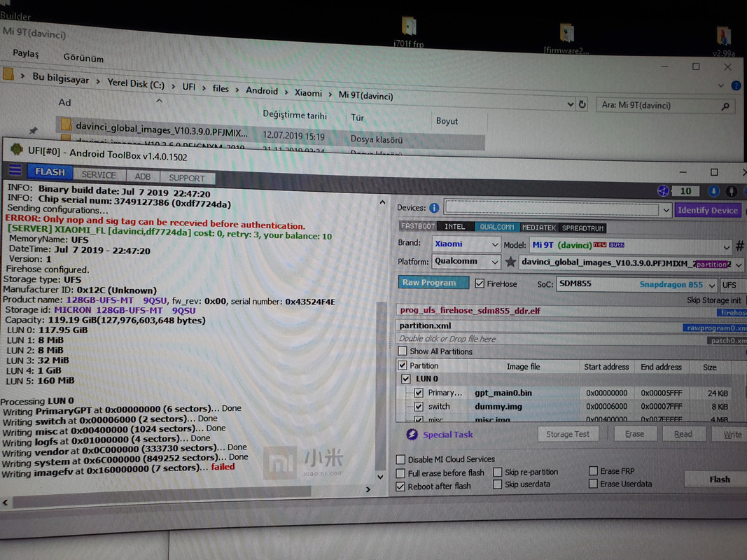Uncheck the Primary gpt_main0.bin partition
The width and height of the screenshot is (747, 560).
(418, 393)
